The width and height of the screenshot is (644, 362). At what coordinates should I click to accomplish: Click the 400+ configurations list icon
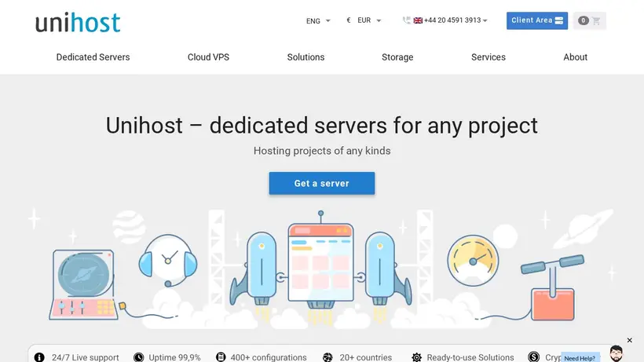click(221, 357)
